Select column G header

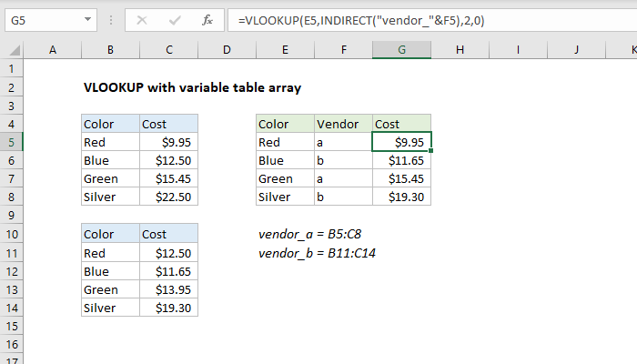402,50
